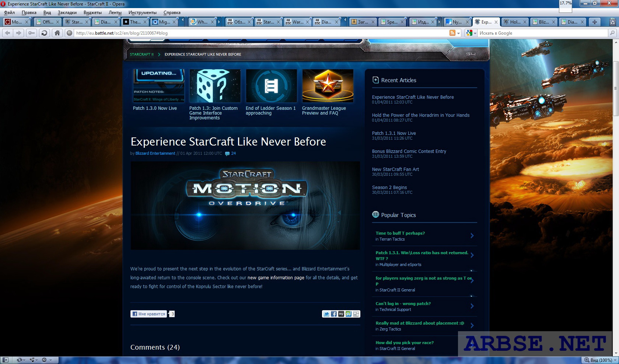Screen dimensions: 619x364
Task: Open the Season 2 Begins article
Action: tap(389, 188)
